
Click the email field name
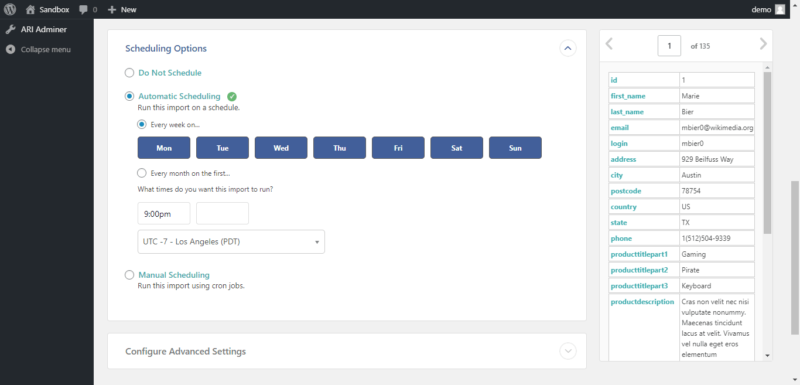click(619, 127)
